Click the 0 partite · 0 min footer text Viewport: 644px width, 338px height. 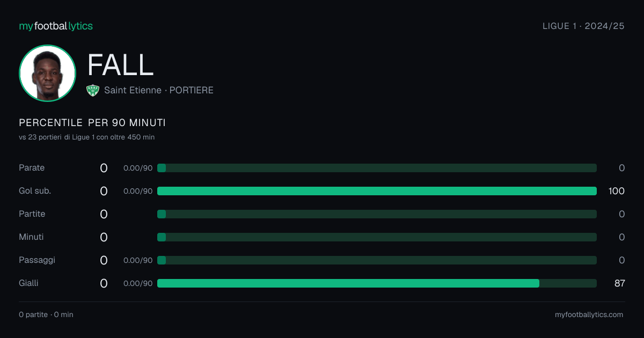pyautogui.click(x=46, y=315)
